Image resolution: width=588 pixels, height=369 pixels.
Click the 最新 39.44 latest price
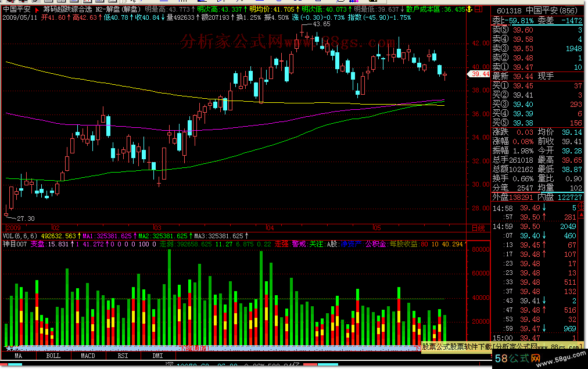click(512, 76)
